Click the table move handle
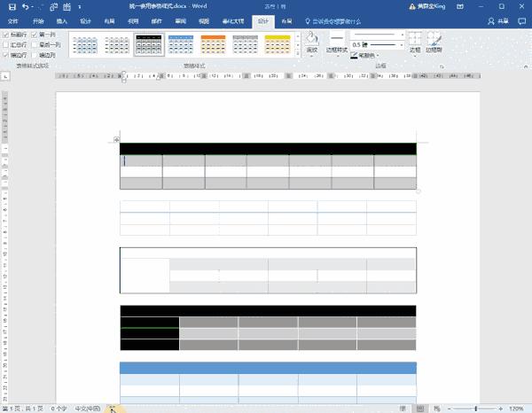The image size is (532, 413). coord(116,139)
